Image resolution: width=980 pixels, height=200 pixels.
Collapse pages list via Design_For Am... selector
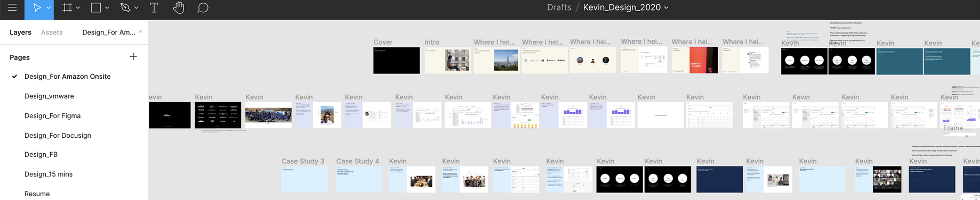pyautogui.click(x=113, y=32)
